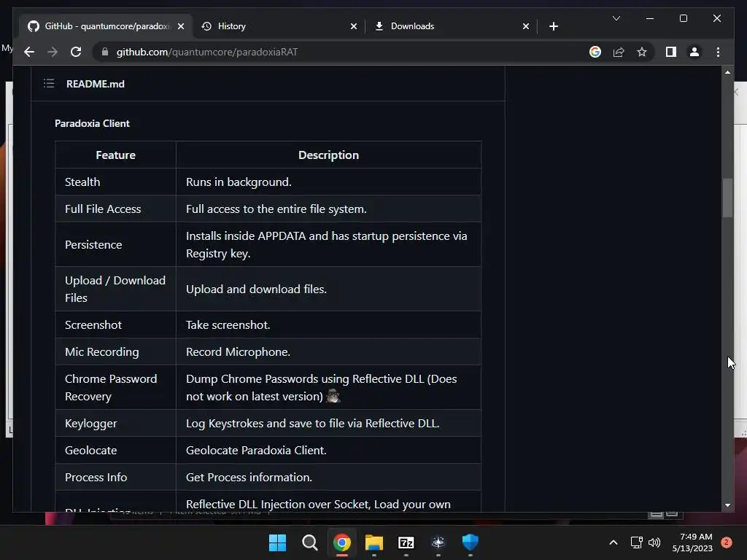
Task: Focus the address bar URL field
Action: pyautogui.click(x=343, y=52)
